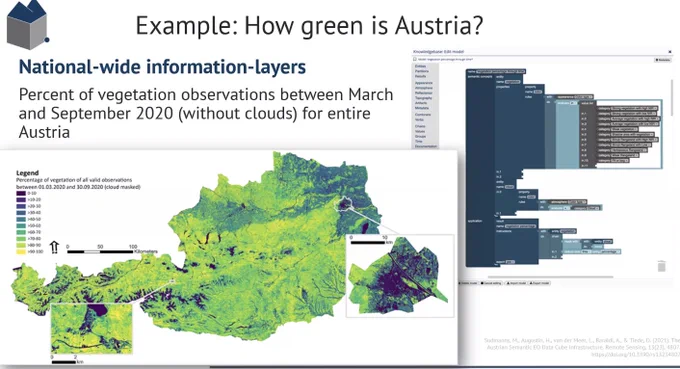Screen dimensions: 680x369
Task: Click the 'semantic concepts' block label
Action: pyautogui.click(x=480, y=77)
